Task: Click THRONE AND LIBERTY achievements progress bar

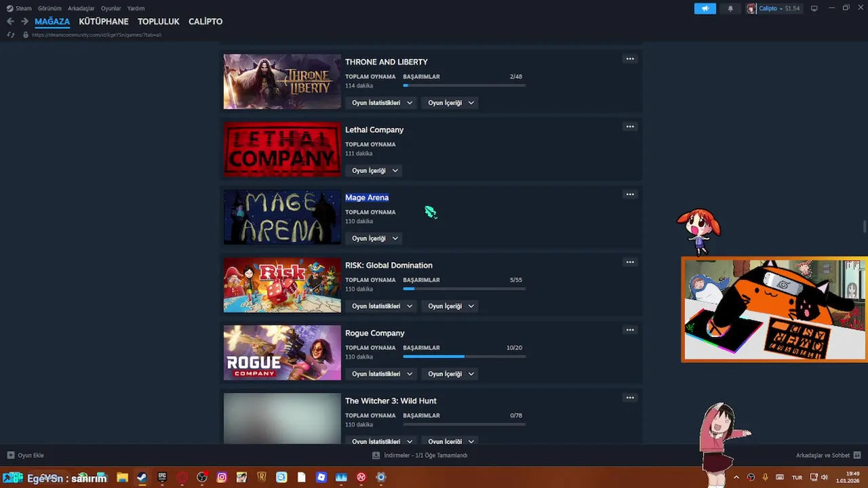Action: 464,85
